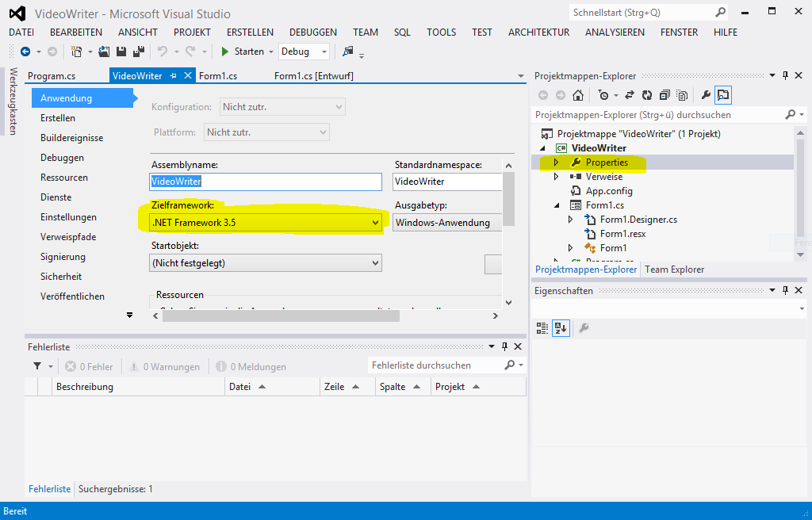Click the Show All Files icon
812x520 pixels.
click(682, 95)
